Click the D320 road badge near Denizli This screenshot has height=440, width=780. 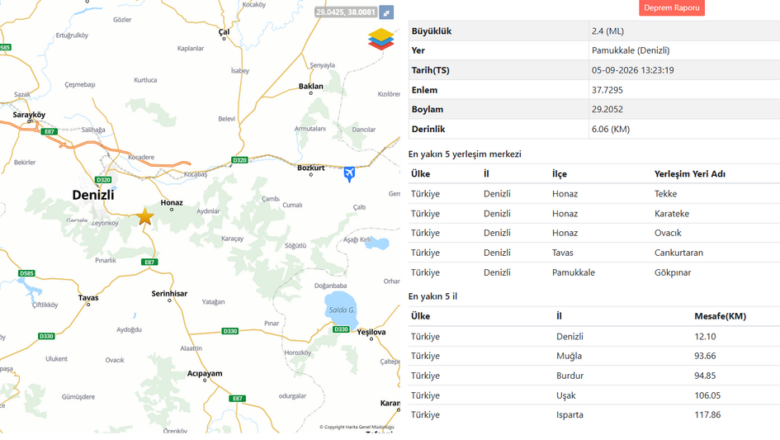pyautogui.click(x=103, y=179)
